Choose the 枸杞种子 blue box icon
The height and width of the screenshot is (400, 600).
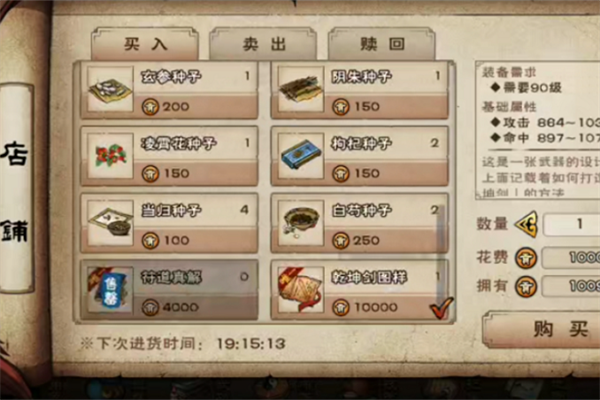pos(301,156)
